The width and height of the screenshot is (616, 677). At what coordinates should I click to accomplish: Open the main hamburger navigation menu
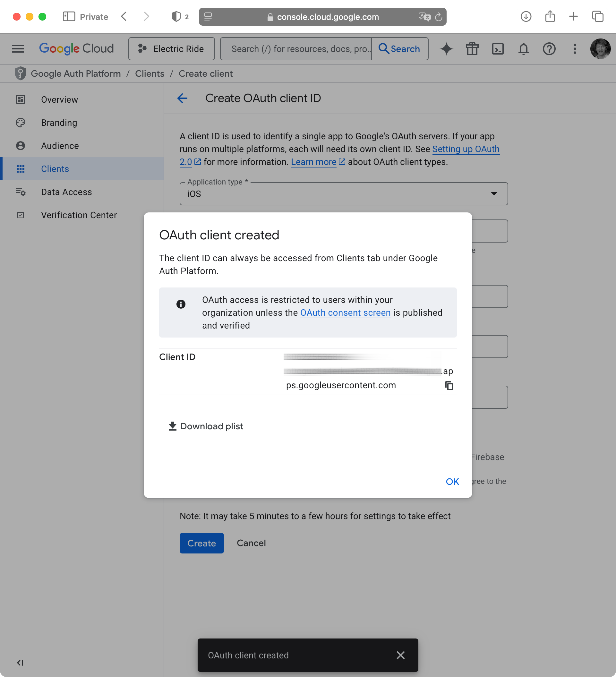click(18, 49)
